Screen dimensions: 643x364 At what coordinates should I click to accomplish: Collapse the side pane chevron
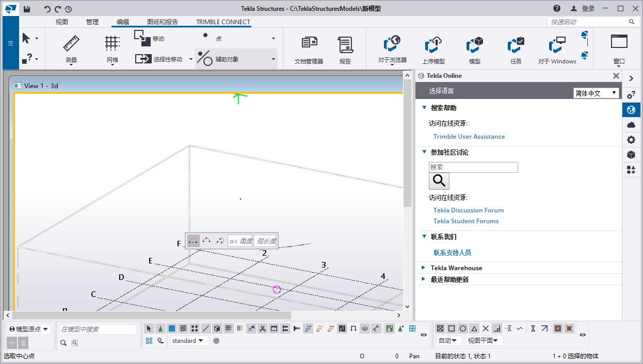tap(631, 78)
